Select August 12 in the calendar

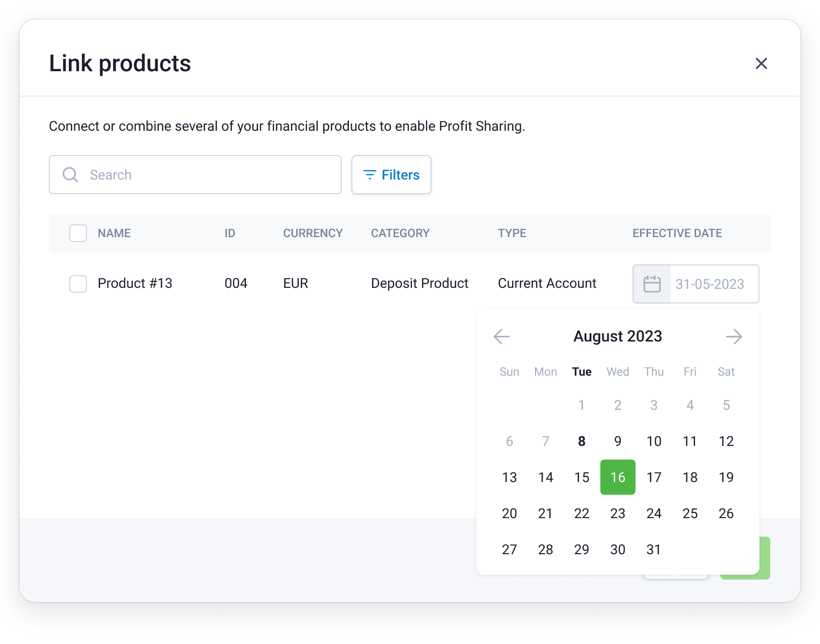coord(726,441)
